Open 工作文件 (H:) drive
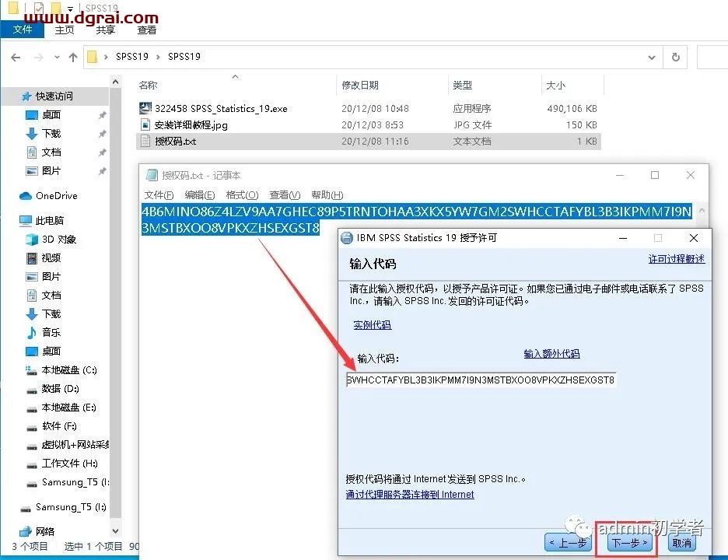This screenshot has height=560, width=728. click(x=70, y=464)
